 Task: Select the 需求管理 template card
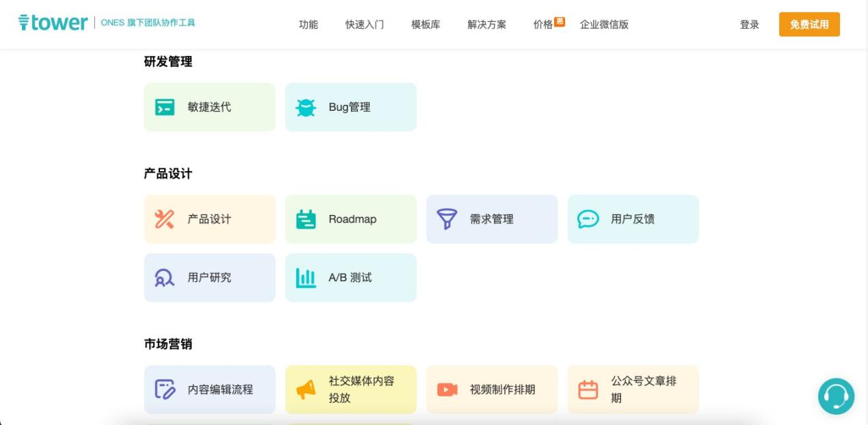(492, 219)
